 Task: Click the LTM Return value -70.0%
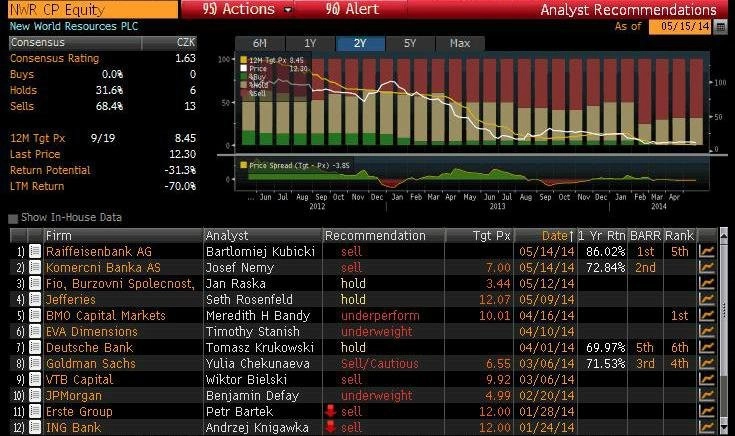[180, 186]
